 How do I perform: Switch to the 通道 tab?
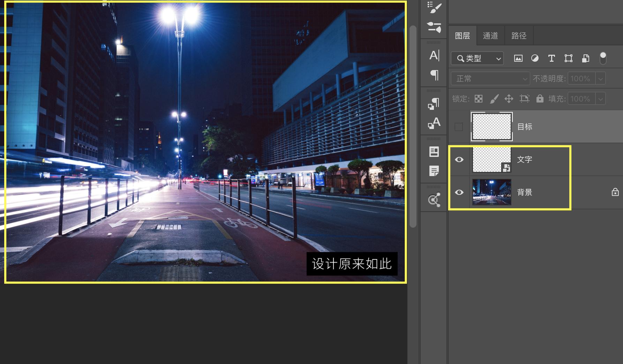pos(490,36)
